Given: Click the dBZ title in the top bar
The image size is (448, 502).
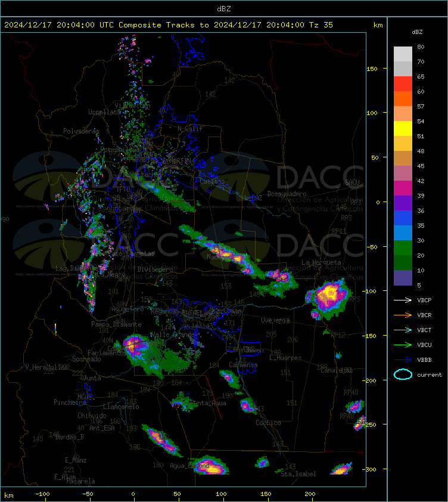Looking at the screenshot, I should click(x=223, y=8).
